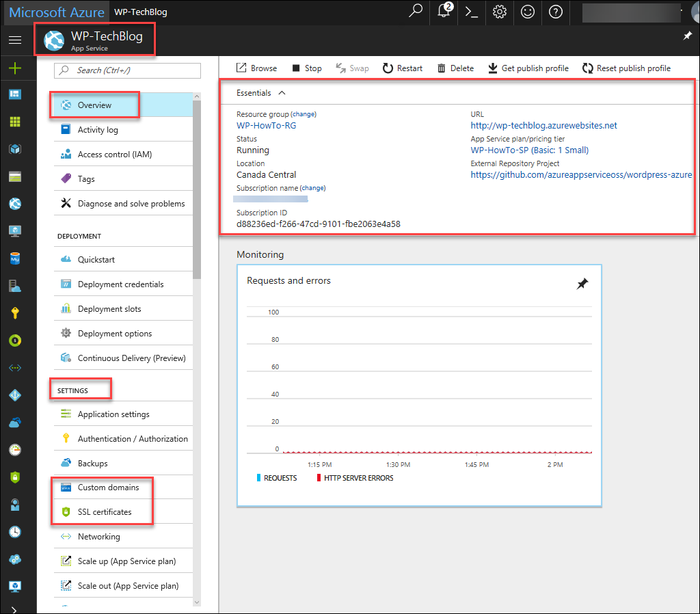
Task: Open MySQL database icon in sidebar
Action: pos(15,258)
